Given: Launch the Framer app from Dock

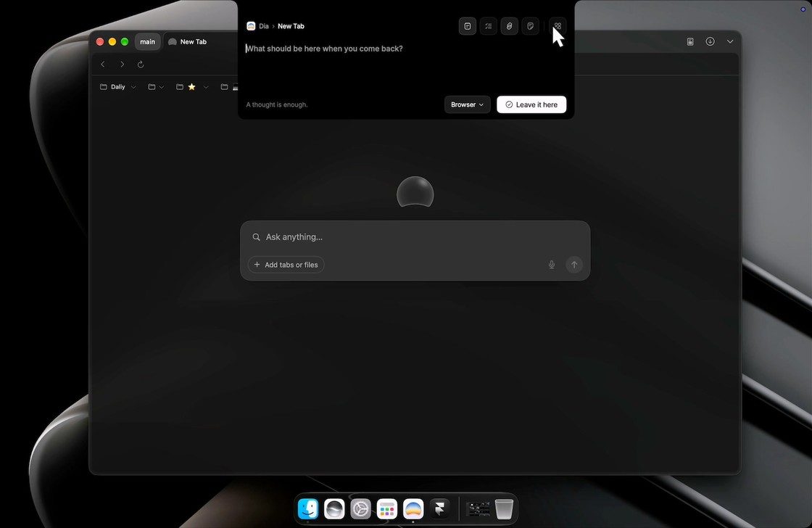Looking at the screenshot, I should [439, 509].
